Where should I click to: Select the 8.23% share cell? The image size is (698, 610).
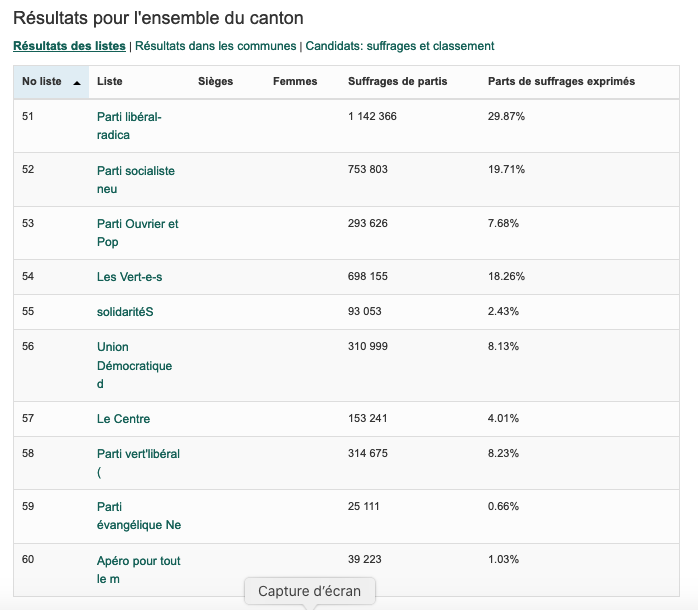click(x=503, y=453)
